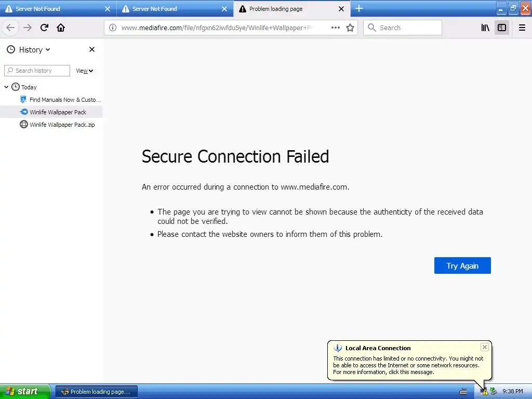Click Problem loading page taskbar button

(96, 392)
